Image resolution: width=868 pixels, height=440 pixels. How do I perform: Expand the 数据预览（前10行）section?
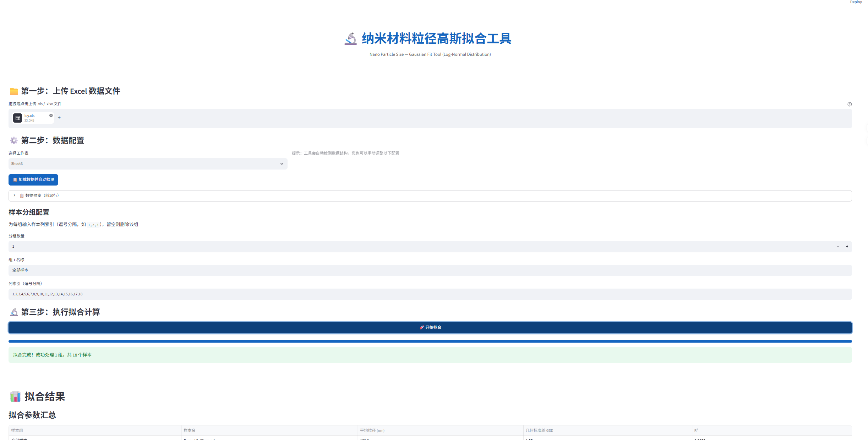pyautogui.click(x=430, y=196)
